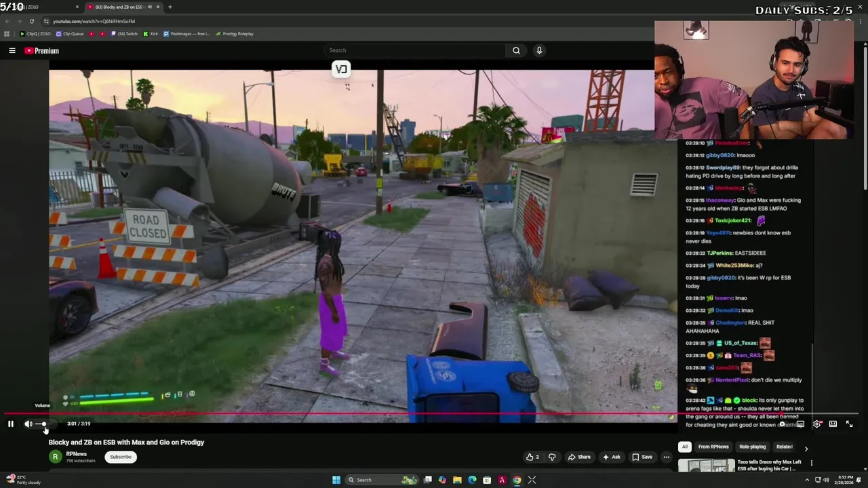The image size is (868, 488).
Task: Select the Related chip
Action: point(785,447)
